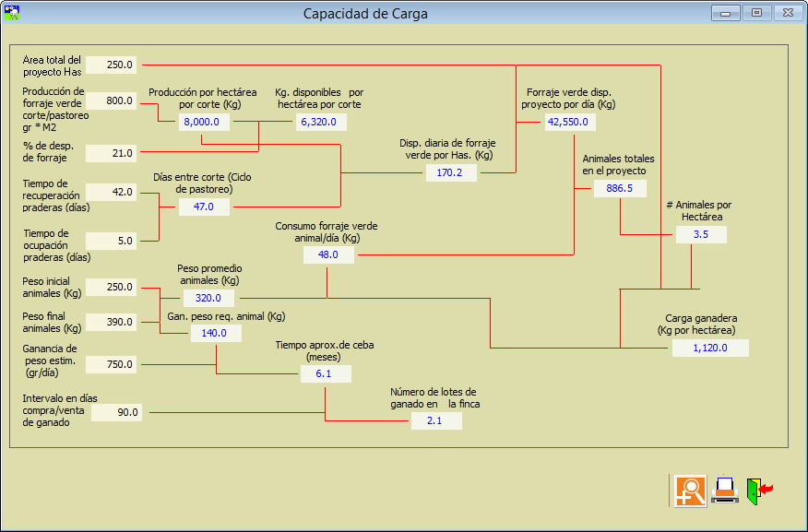Click the Animales totales en el proyecto value
Image resolution: width=808 pixels, height=532 pixels.
click(620, 188)
